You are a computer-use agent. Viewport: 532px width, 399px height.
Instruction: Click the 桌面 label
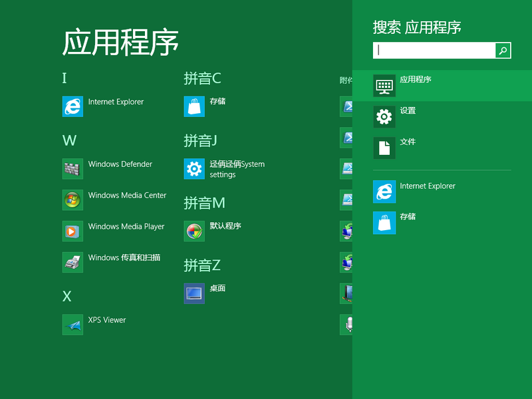(217, 289)
